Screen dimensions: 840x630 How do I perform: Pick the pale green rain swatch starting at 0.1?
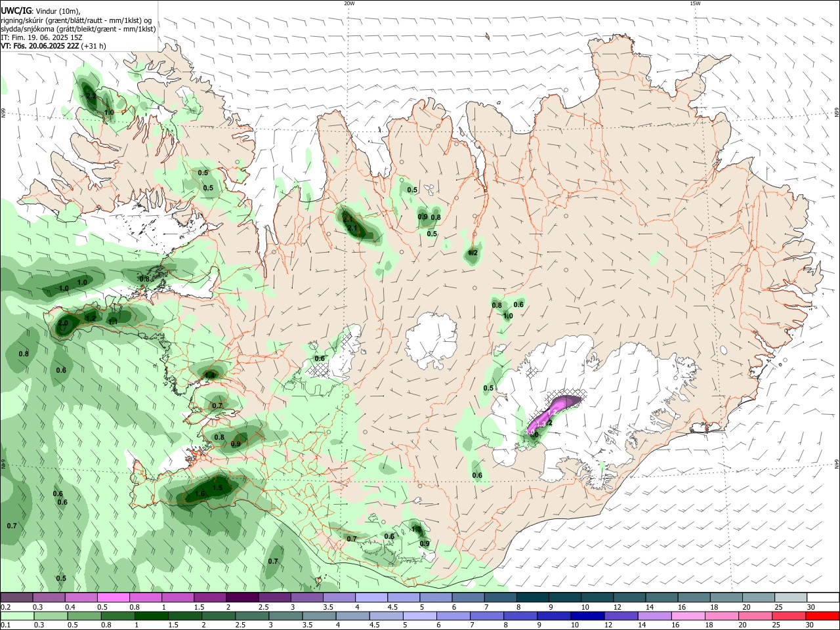point(17,616)
